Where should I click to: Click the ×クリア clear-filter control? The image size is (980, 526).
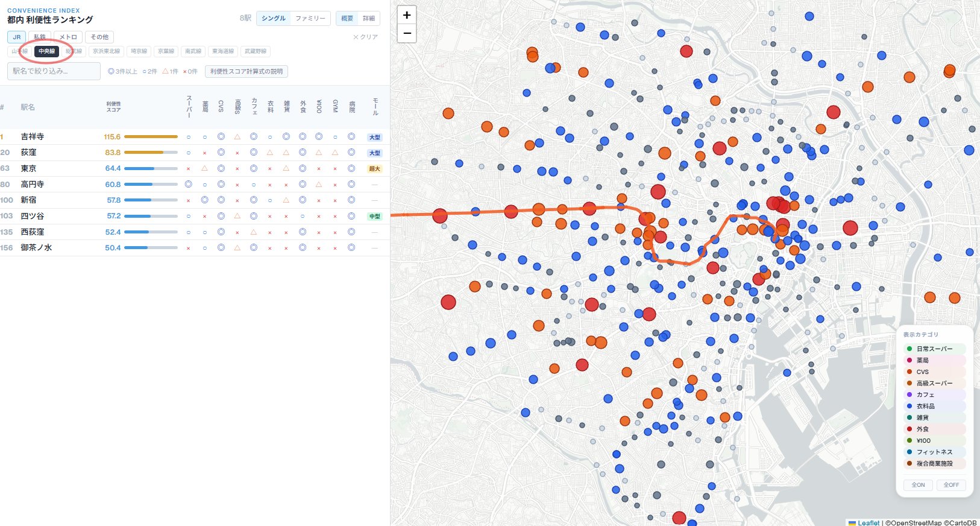click(x=365, y=37)
